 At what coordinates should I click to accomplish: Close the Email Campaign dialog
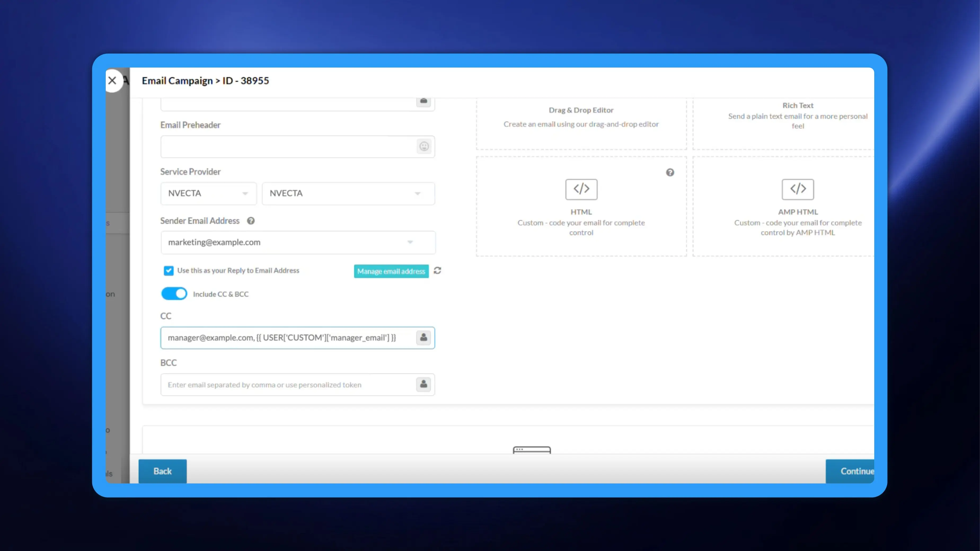point(112,80)
